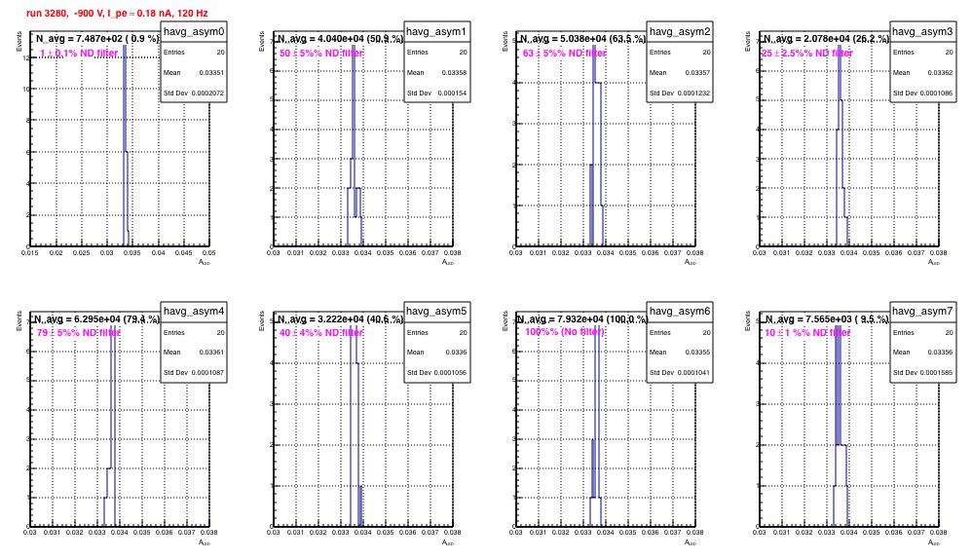Select the havg_asym7 histogram title
The width and height of the screenshot is (972, 560).
(922, 311)
